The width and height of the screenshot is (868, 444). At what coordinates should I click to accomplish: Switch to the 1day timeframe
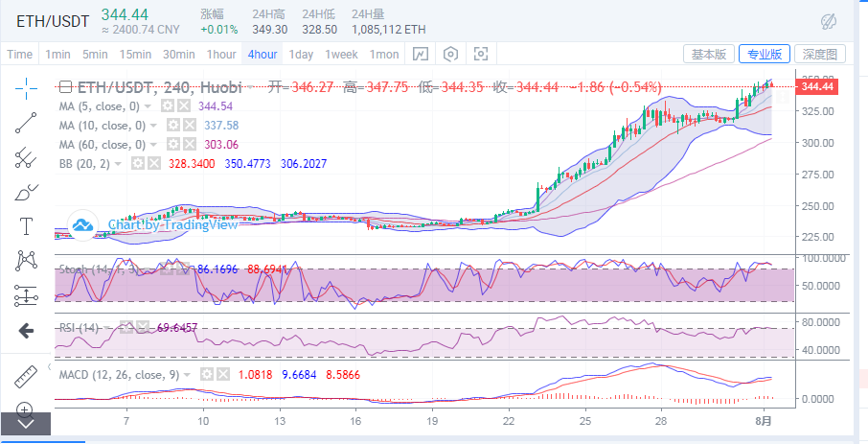click(301, 55)
